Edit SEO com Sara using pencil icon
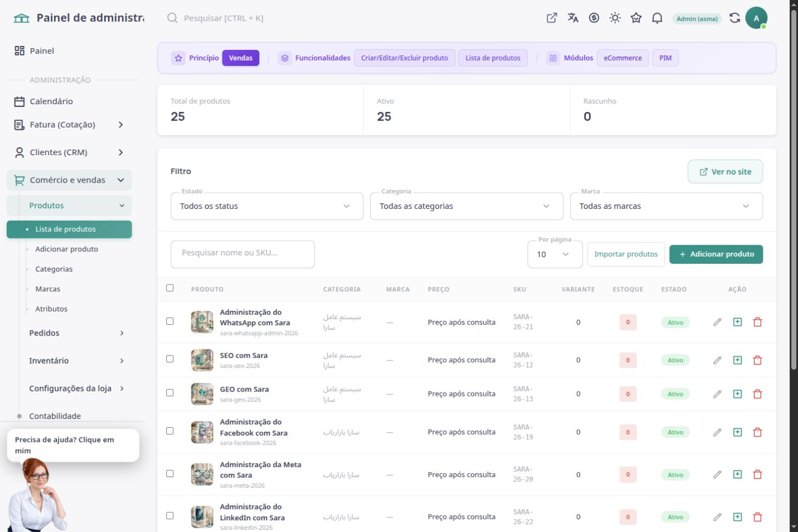The height and width of the screenshot is (532, 798). (x=717, y=360)
